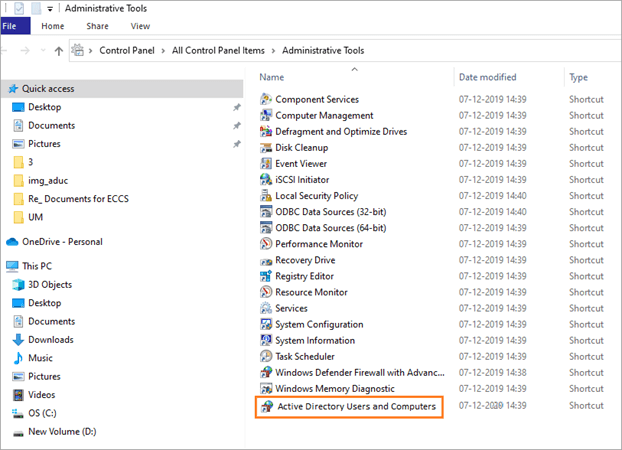
Task: Select the System Configuration icon
Action: tap(266, 324)
